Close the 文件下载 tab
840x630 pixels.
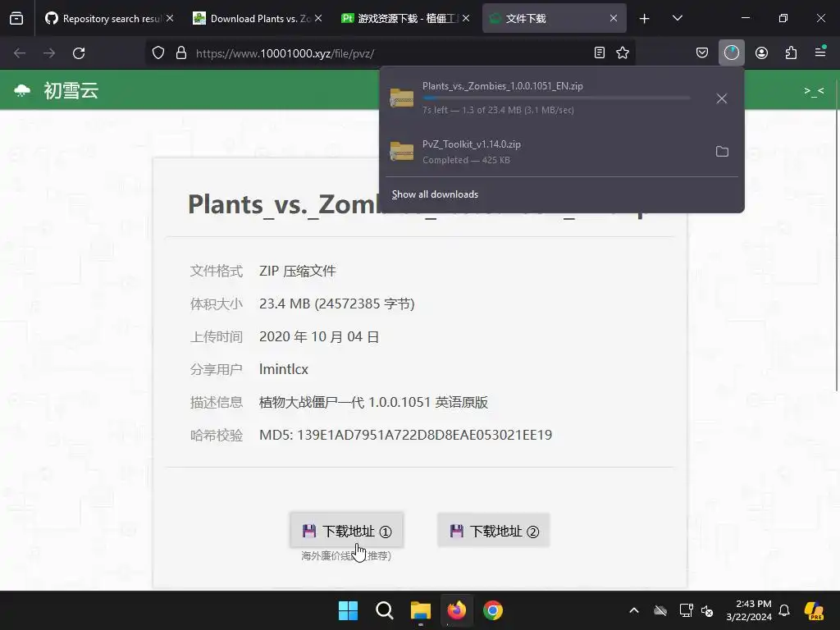[x=614, y=18]
